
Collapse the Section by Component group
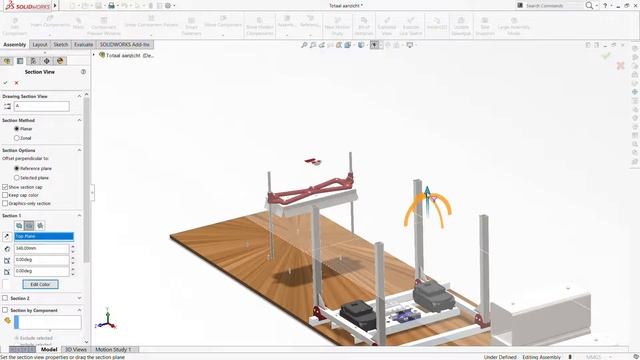[79, 310]
